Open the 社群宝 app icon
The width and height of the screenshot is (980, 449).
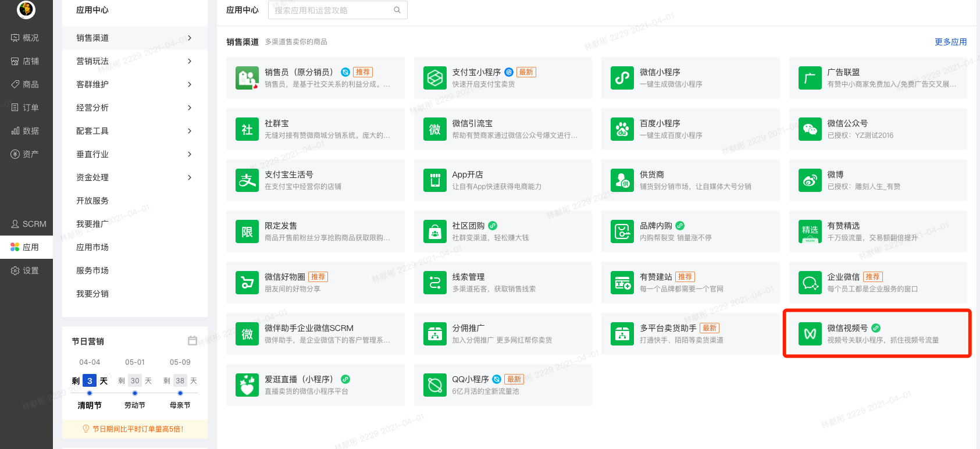click(247, 129)
